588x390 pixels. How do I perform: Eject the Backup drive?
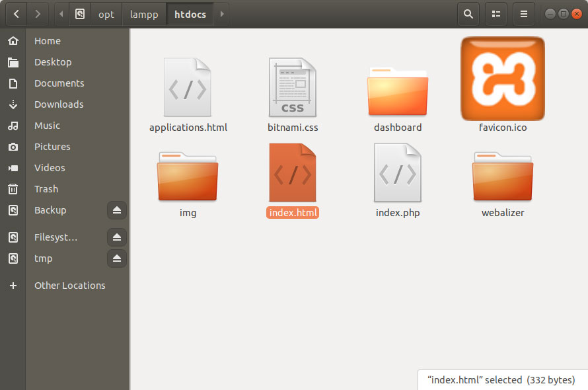tap(117, 210)
